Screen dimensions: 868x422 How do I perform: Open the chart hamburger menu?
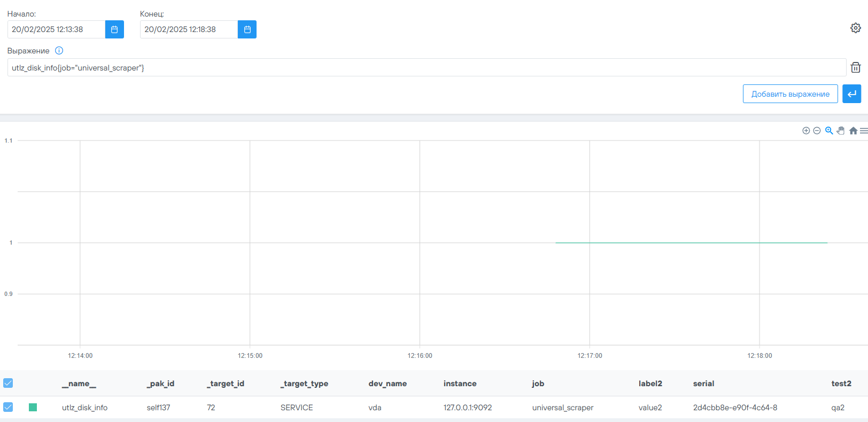coord(864,131)
